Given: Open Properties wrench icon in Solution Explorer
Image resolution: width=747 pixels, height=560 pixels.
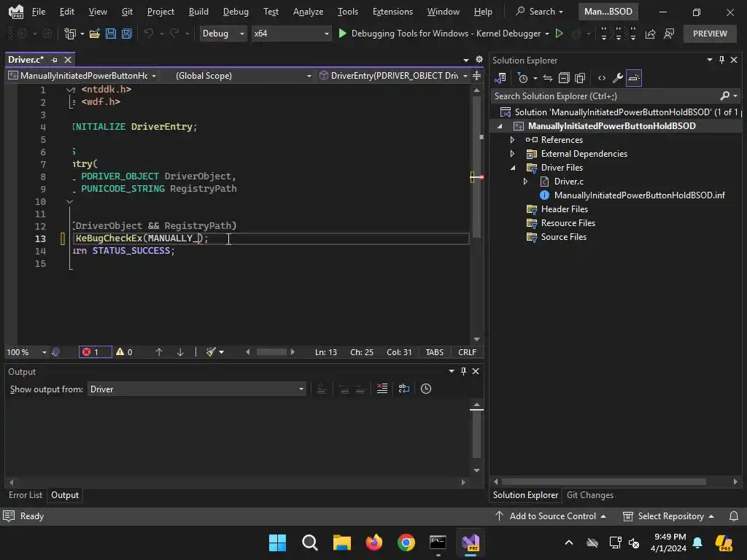Looking at the screenshot, I should (617, 78).
